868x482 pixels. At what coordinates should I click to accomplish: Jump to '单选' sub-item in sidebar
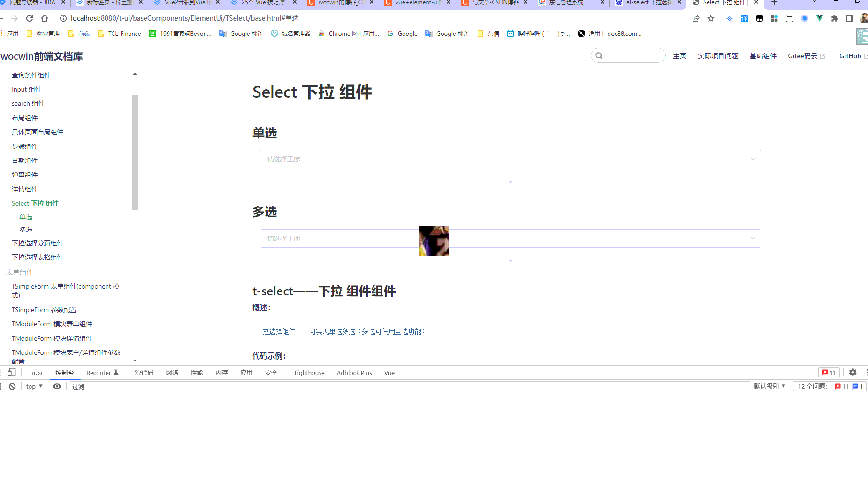pyautogui.click(x=26, y=217)
